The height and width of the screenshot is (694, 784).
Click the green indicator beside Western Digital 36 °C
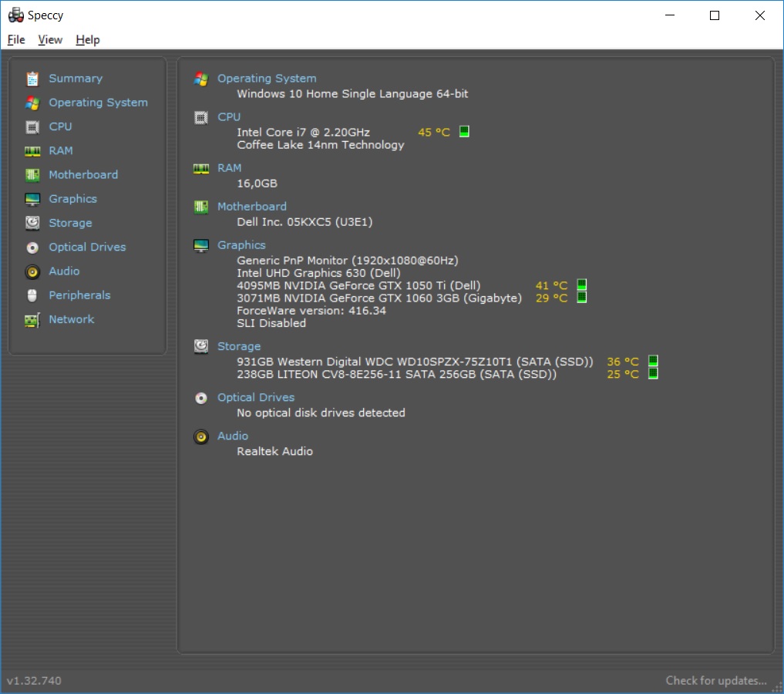click(653, 361)
